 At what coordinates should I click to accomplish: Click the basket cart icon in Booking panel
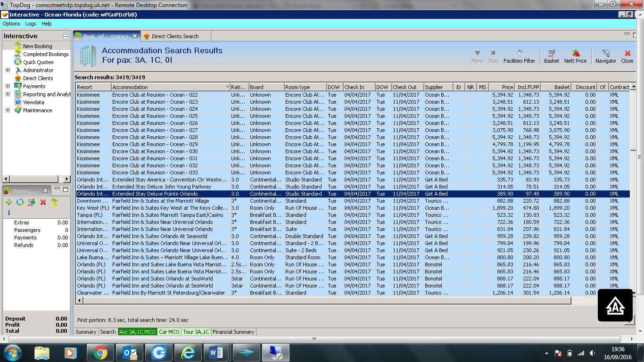[32, 202]
